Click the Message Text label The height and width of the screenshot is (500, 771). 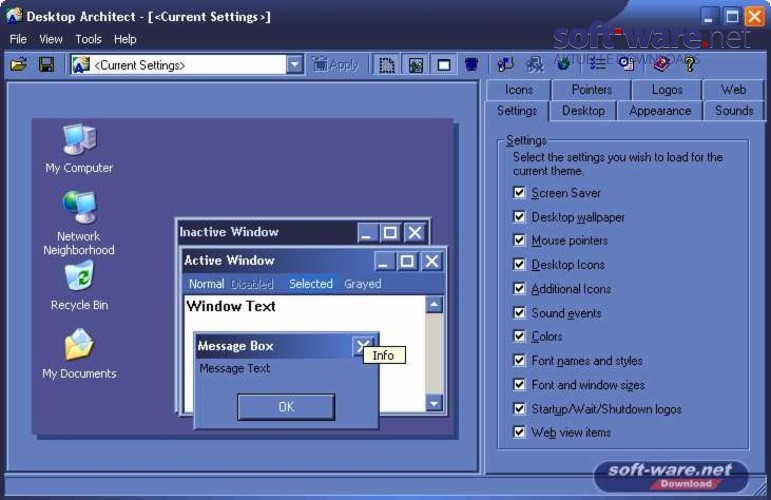pos(235,368)
